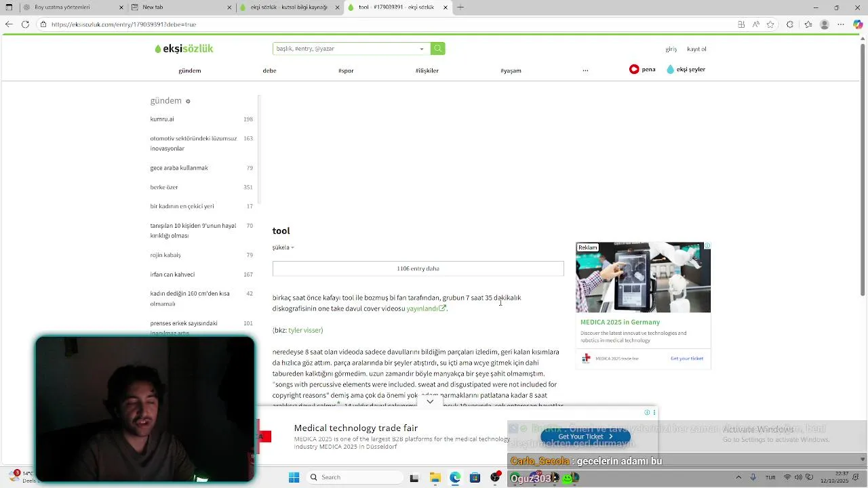Close the 'kutsal bilgi kaynağı' tab

(337, 7)
